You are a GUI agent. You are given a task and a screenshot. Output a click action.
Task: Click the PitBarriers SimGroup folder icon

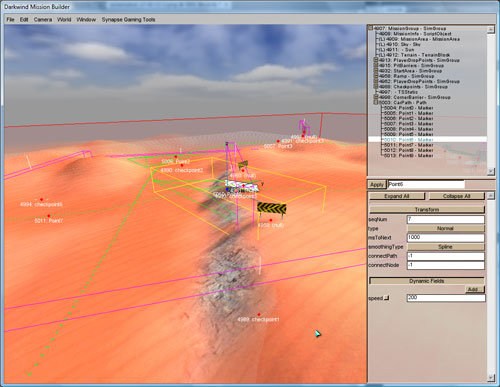375,65
